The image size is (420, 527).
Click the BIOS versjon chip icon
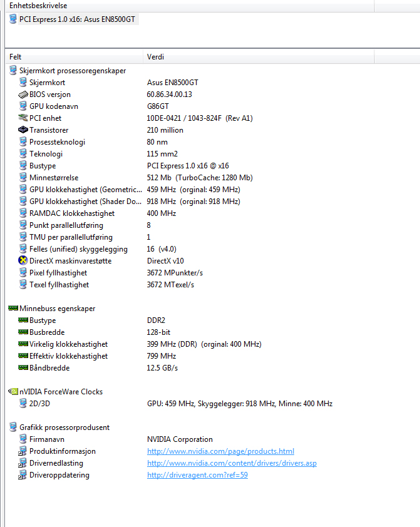coord(23,95)
